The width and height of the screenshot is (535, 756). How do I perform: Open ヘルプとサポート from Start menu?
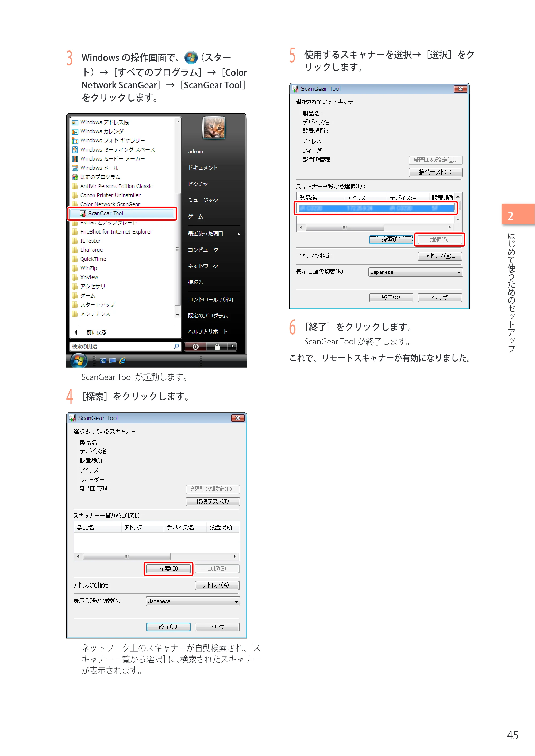208,332
